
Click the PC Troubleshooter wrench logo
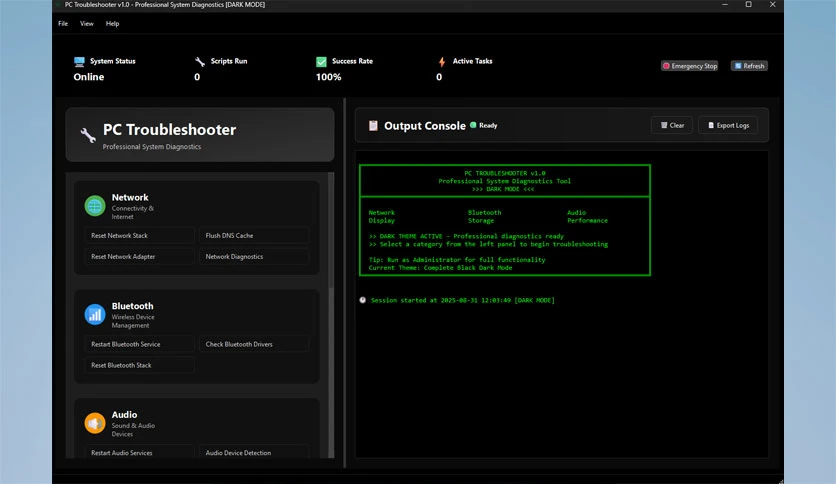(88, 135)
